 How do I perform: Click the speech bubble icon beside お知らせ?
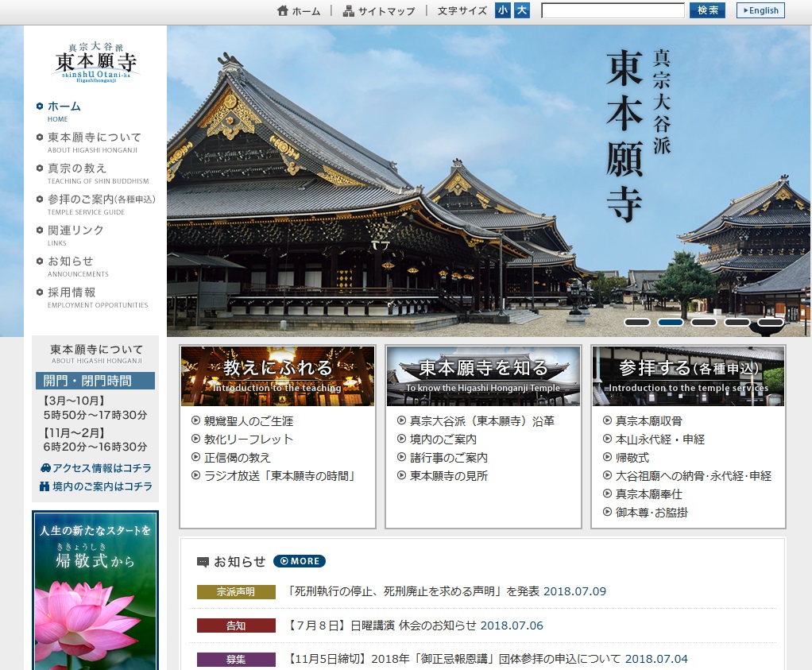[203, 562]
